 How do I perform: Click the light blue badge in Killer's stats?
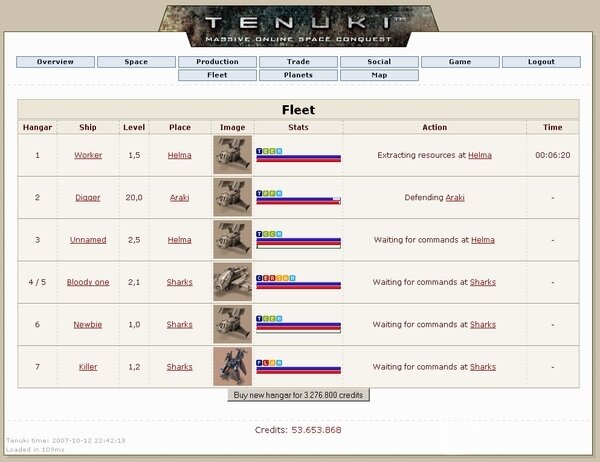pyautogui.click(x=279, y=363)
